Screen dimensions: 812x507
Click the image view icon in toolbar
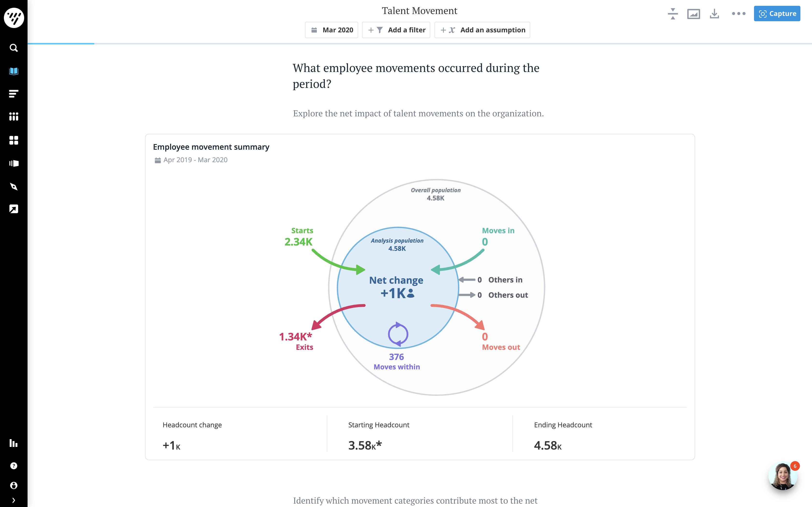point(693,14)
